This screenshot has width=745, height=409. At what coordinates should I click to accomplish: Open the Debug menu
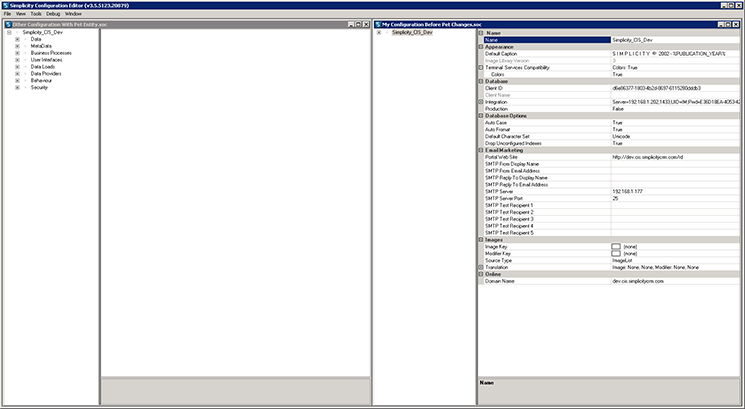(x=53, y=14)
